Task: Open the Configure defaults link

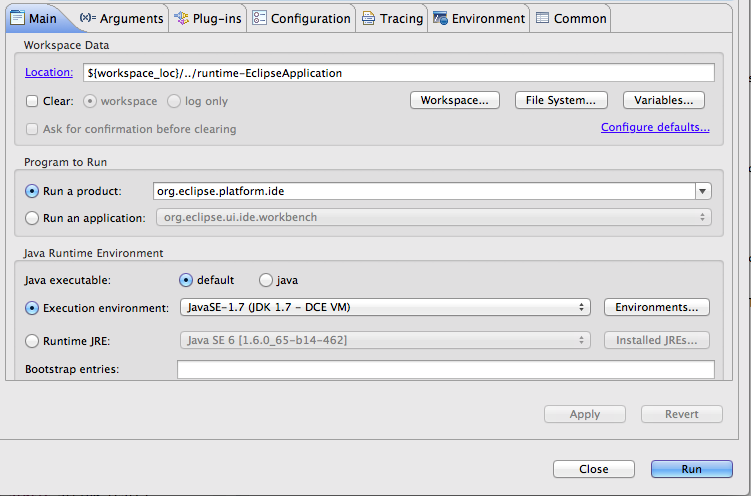Action: [655, 128]
